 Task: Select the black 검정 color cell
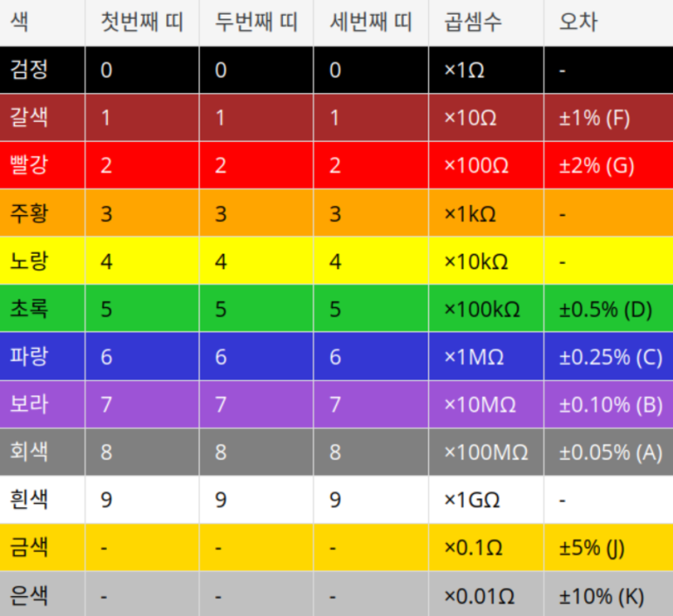coord(42,70)
